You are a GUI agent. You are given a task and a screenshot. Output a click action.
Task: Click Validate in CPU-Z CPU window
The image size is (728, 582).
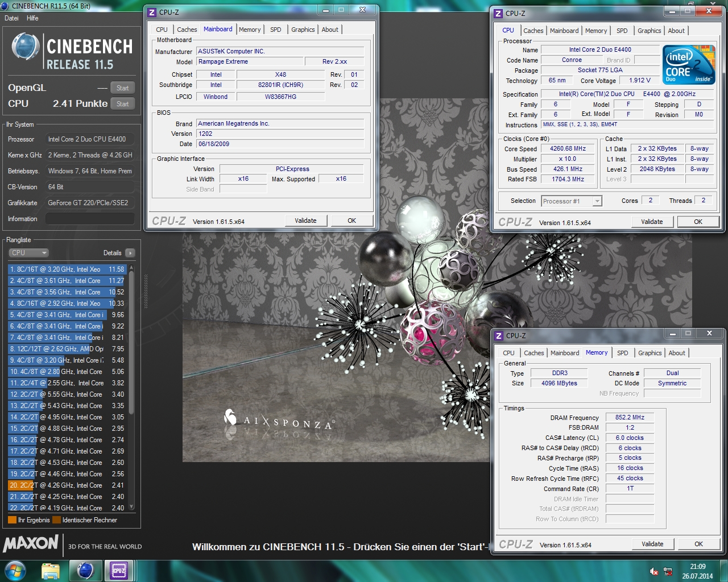click(x=652, y=222)
